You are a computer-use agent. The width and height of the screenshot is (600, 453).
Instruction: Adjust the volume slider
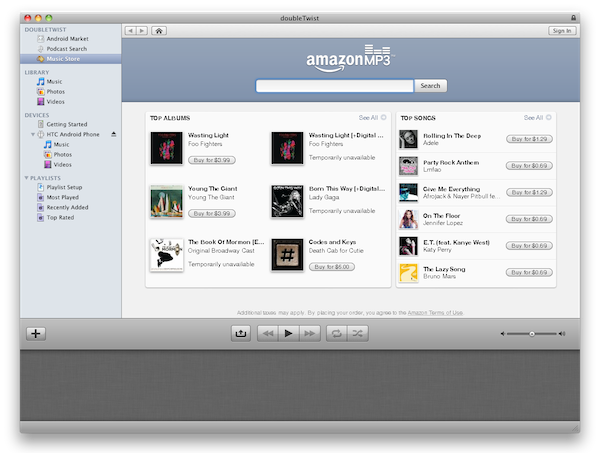point(532,334)
